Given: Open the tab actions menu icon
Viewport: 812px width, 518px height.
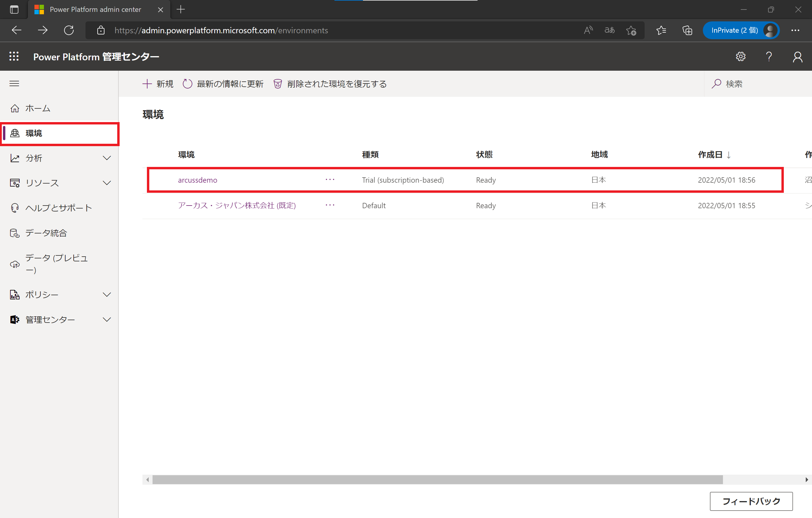Looking at the screenshot, I should click(x=14, y=10).
